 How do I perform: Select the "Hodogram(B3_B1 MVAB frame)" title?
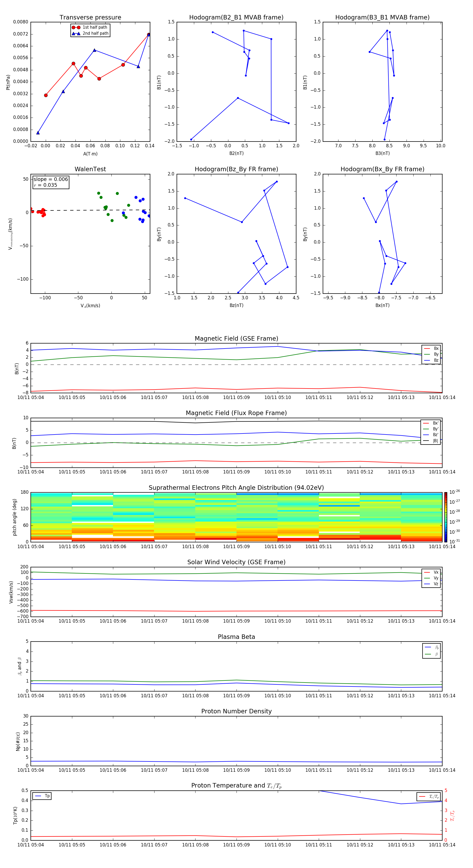click(x=382, y=18)
